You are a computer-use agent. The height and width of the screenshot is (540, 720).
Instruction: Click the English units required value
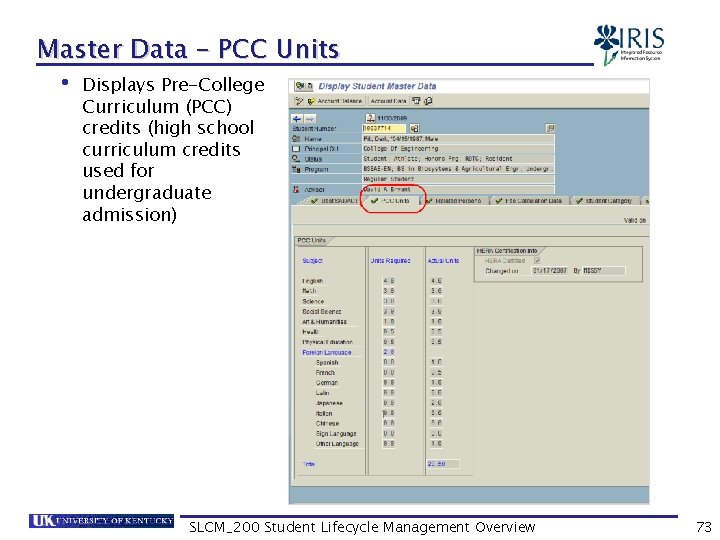point(388,281)
